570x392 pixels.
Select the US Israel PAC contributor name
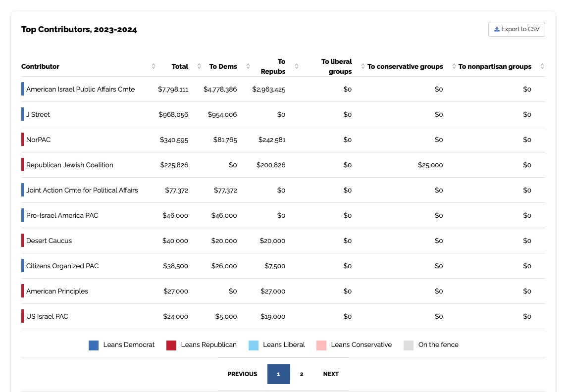[x=47, y=316]
